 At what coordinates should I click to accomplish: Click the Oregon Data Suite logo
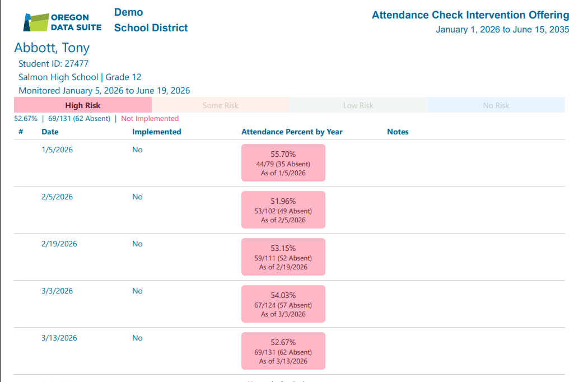point(62,22)
